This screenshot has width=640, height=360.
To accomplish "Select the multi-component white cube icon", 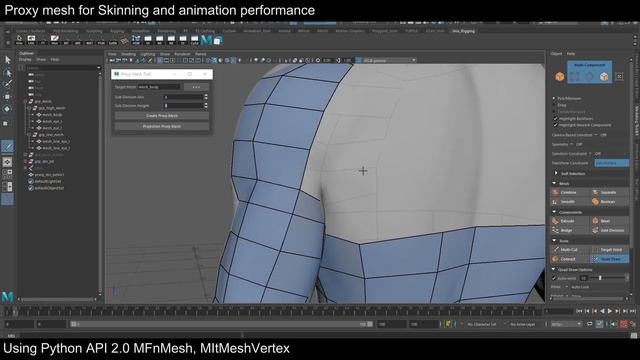I will tap(604, 76).
